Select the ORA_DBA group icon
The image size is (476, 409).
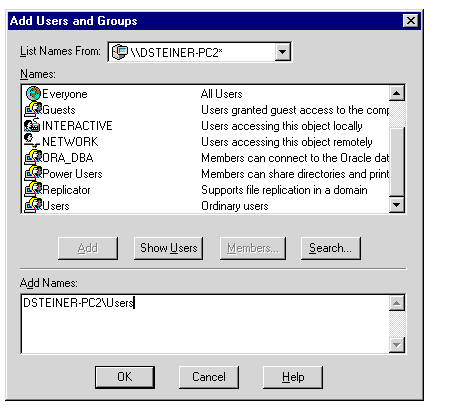pyautogui.click(x=33, y=157)
